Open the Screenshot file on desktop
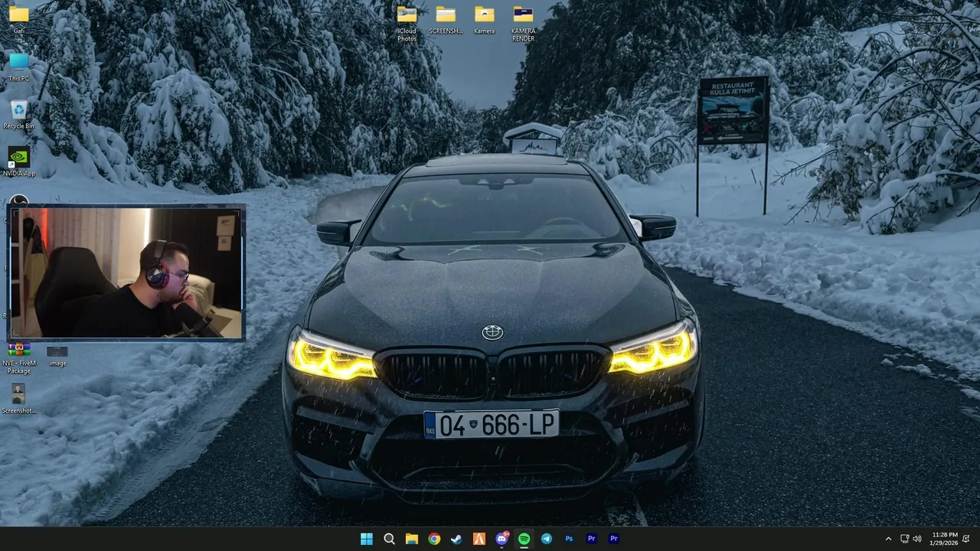The width and height of the screenshot is (980, 551). click(19, 399)
